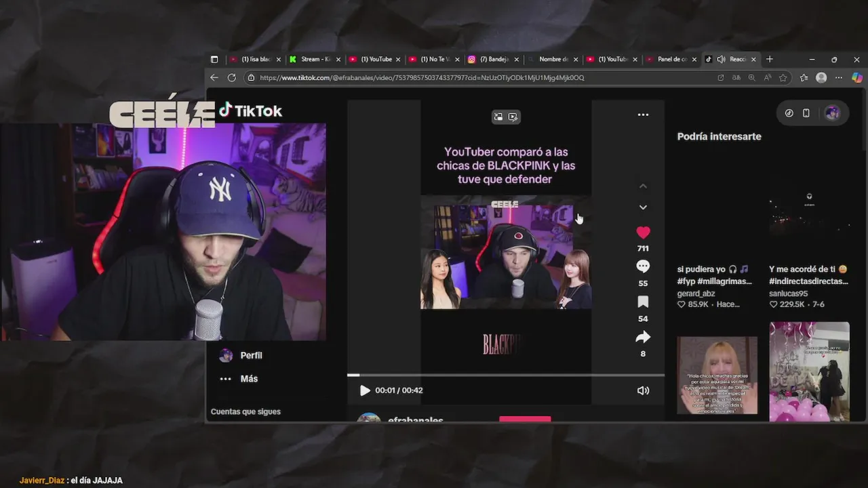The image size is (868, 488).
Task: Open efrabanales profile name below video
Action: click(415, 420)
